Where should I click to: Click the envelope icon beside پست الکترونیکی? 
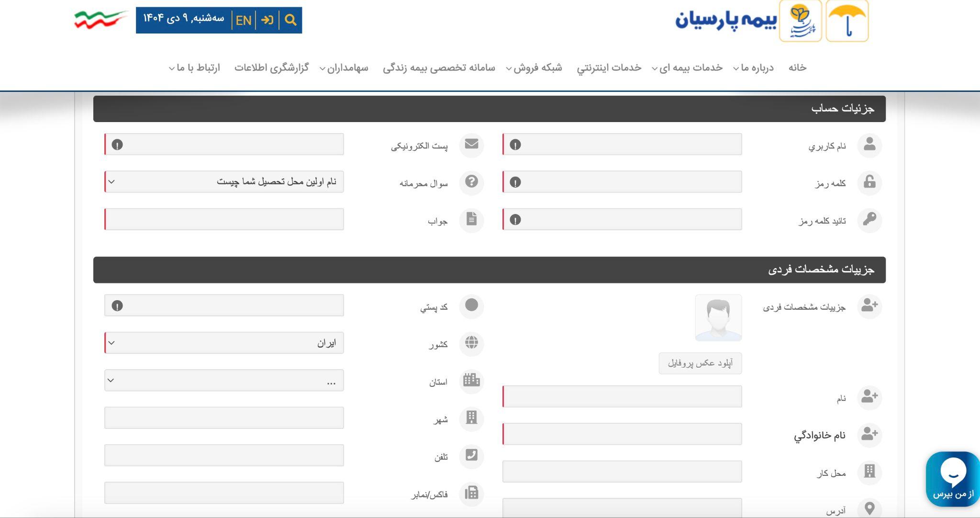(x=472, y=146)
